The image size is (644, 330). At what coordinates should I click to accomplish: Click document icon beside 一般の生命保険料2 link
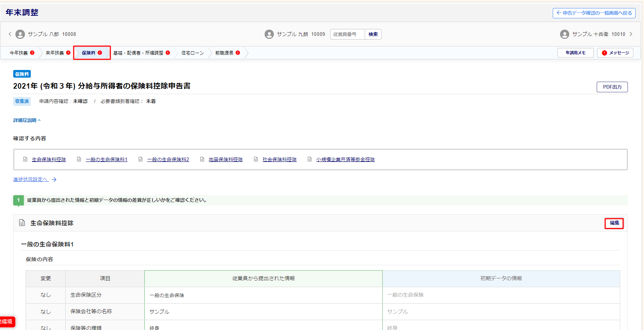(x=140, y=159)
